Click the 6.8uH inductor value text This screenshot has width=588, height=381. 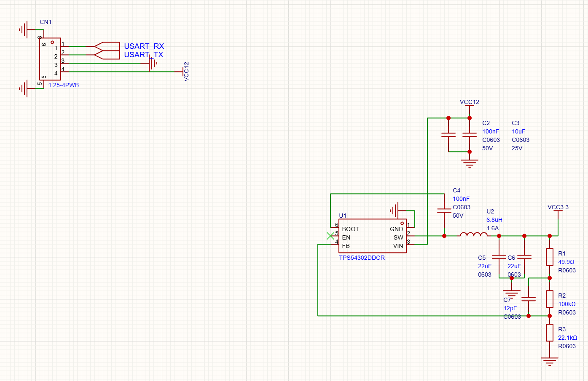pos(494,220)
